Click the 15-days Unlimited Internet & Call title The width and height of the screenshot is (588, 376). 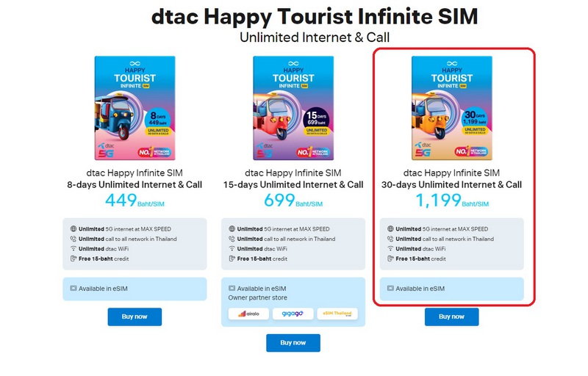pyautogui.click(x=293, y=184)
